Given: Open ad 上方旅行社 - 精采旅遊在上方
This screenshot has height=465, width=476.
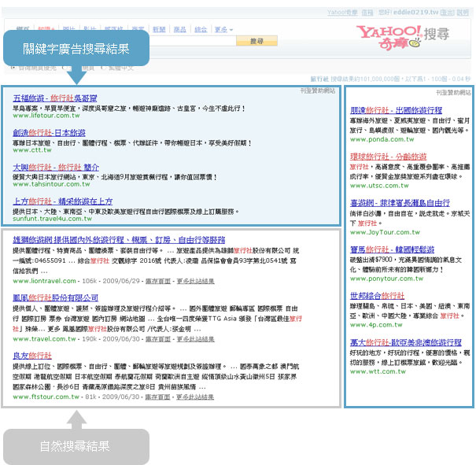Looking at the screenshot, I should point(62,201).
